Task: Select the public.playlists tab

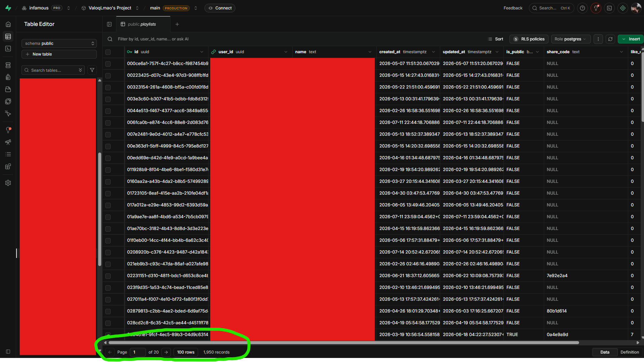Action: tap(142, 24)
